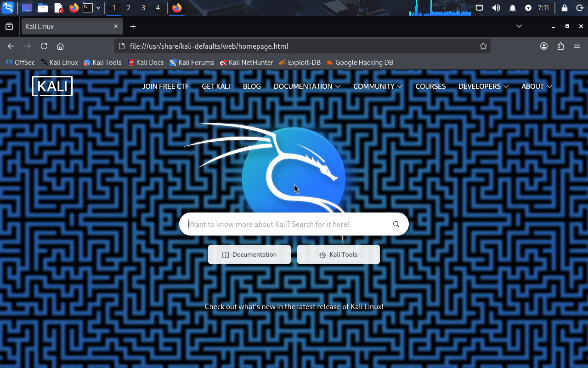This screenshot has height=368, width=588.
Task: Open the Exploit-DB bookmark link
Action: (x=300, y=63)
